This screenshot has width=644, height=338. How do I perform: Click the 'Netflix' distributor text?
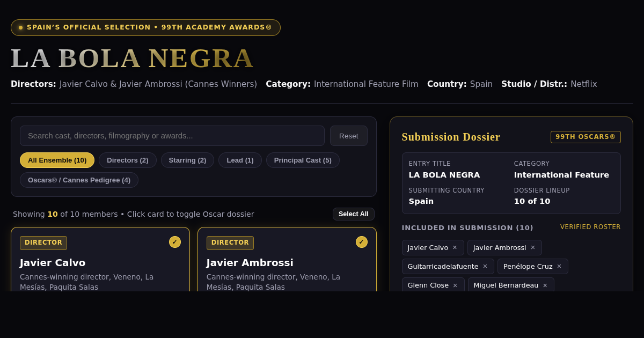583,84
